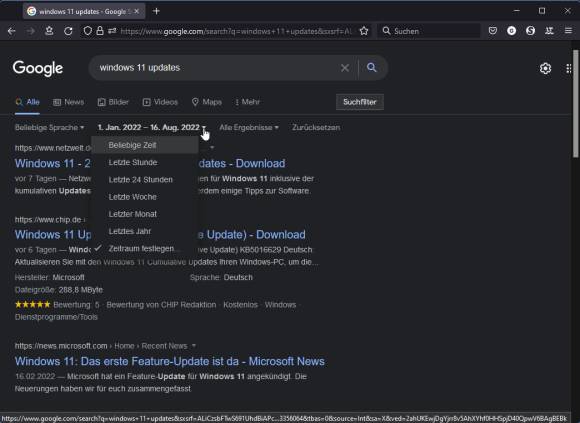Click the news.microsoft.com result URL
Image resolution: width=580 pixels, height=423 pixels.
point(61,346)
